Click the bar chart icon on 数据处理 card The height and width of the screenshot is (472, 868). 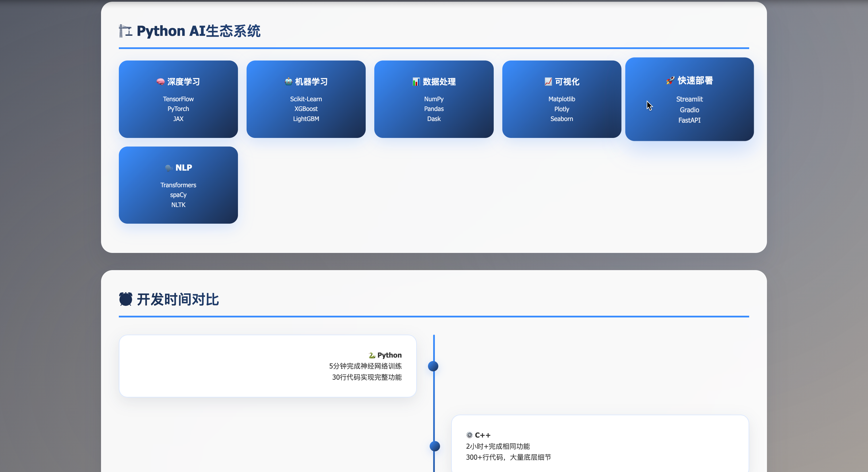416,82
